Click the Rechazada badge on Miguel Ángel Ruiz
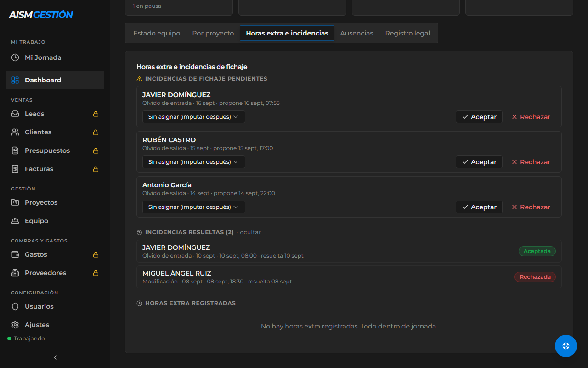This screenshot has height=368, width=588. 535,277
